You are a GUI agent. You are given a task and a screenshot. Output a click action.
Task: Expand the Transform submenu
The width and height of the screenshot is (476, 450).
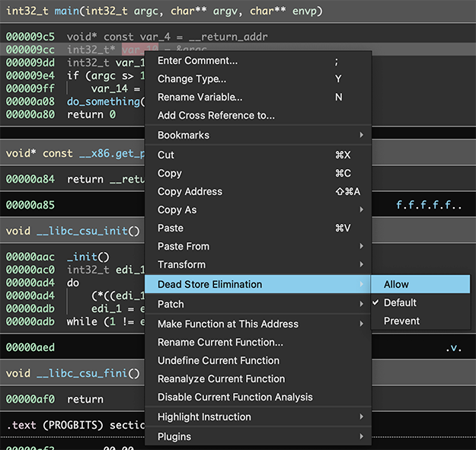(258, 264)
